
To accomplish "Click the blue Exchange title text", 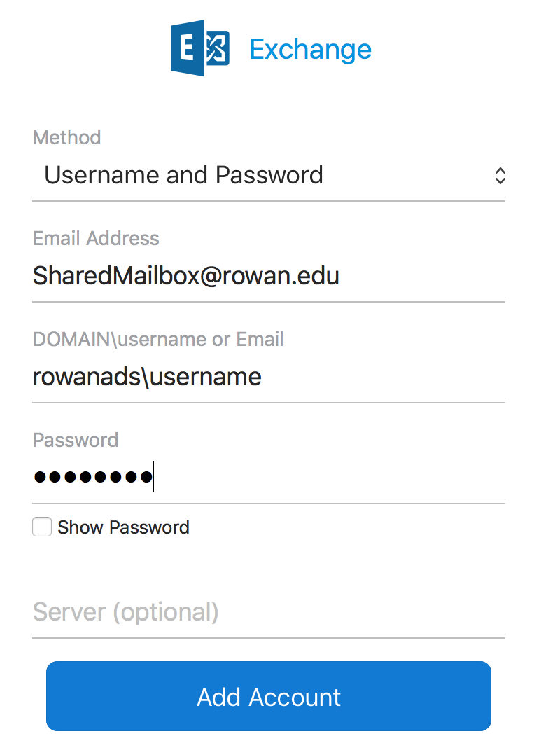I will point(310,50).
